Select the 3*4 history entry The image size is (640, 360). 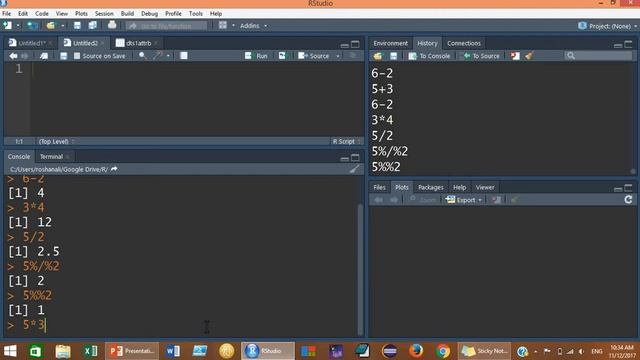tap(382, 120)
